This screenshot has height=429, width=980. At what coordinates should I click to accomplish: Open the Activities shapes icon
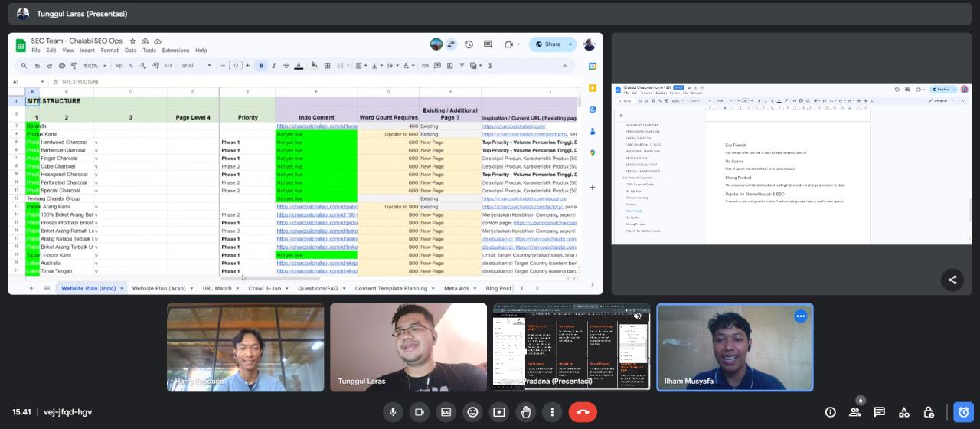(x=904, y=412)
